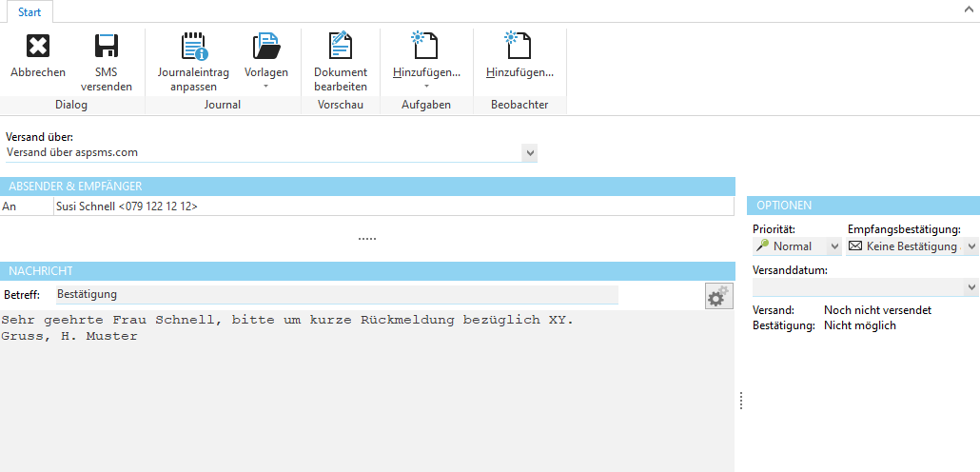The image size is (980, 472).
Task: Click the Betreff field with Bestätigung
Action: point(337,294)
